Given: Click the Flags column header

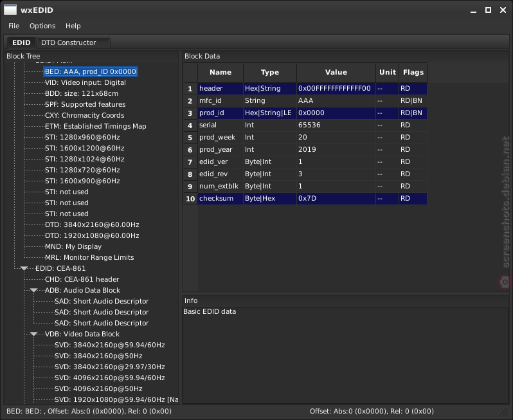Looking at the screenshot, I should click(x=413, y=72).
